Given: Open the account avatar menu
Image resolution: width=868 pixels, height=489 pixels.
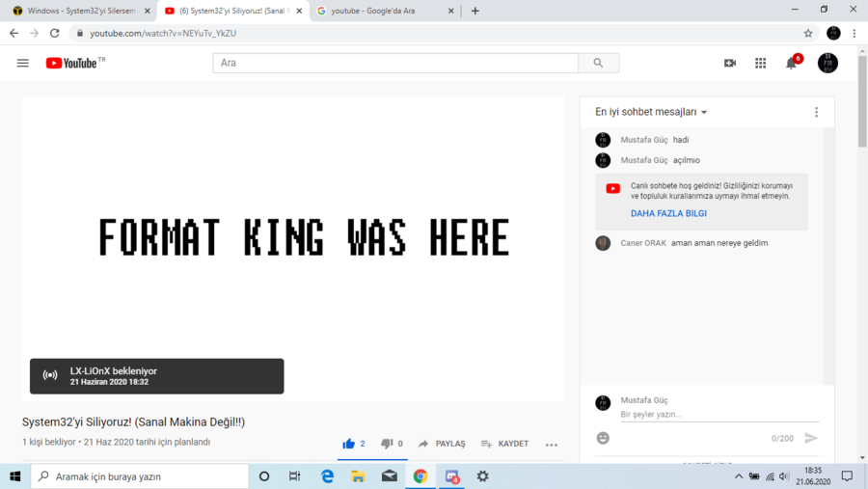Looking at the screenshot, I should (x=827, y=63).
